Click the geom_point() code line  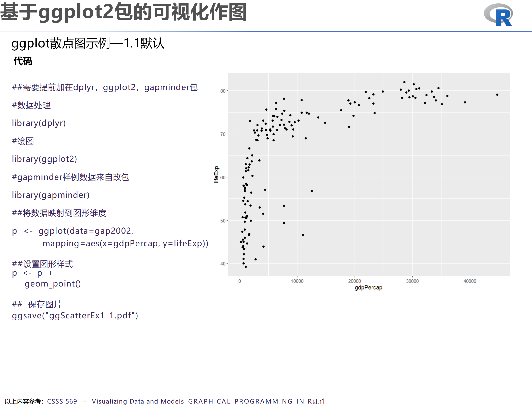(53, 284)
